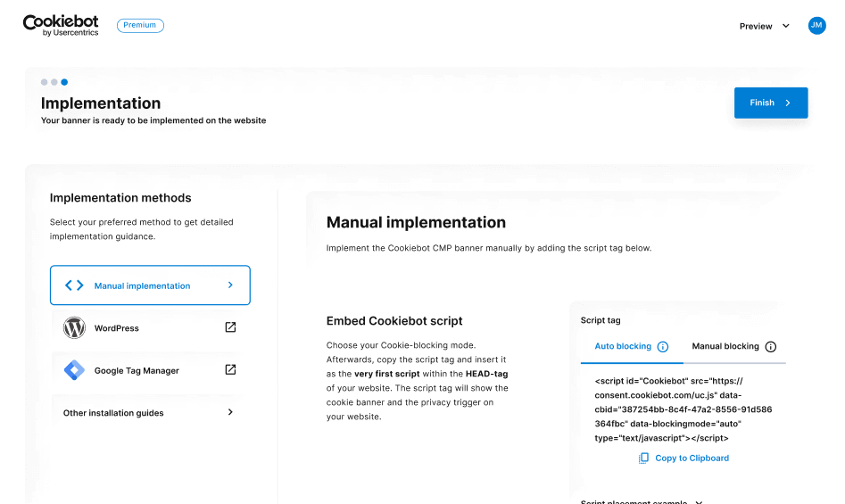Switch to the Auto blocking tab
The image size is (845, 504).
pos(631,346)
